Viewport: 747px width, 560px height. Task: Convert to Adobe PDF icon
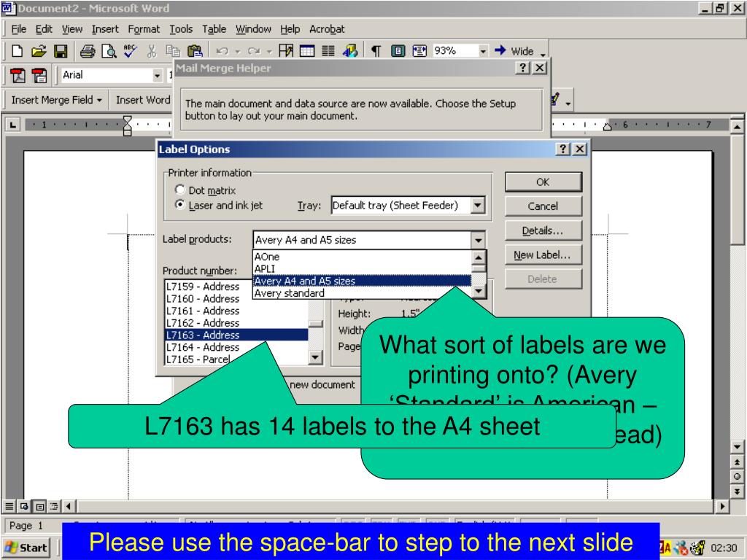click(18, 75)
